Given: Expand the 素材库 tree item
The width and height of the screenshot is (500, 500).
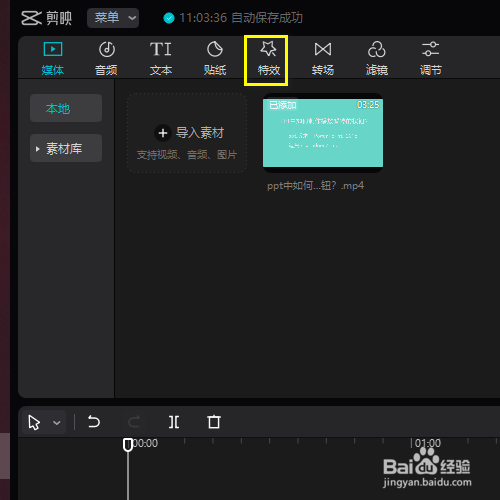Looking at the screenshot, I should [66, 148].
